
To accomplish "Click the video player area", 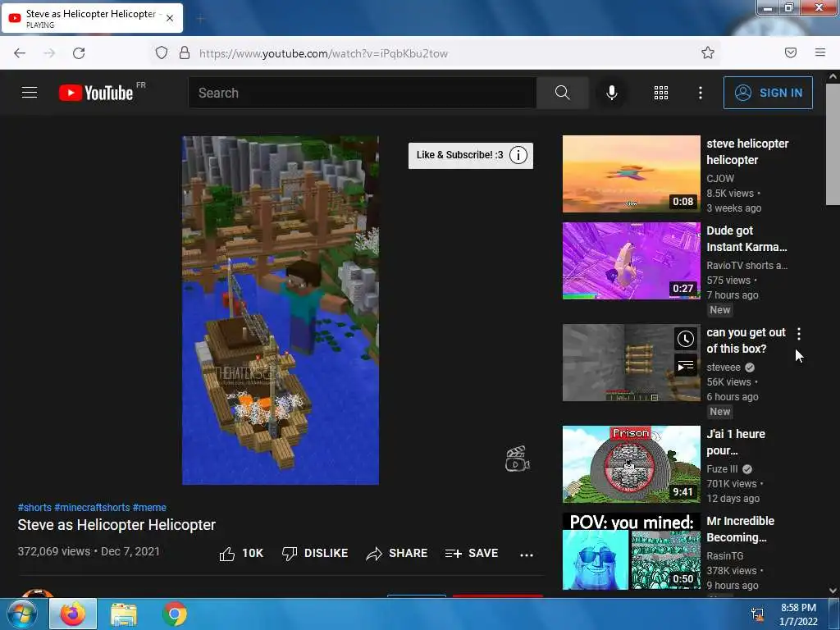I will 281,310.
